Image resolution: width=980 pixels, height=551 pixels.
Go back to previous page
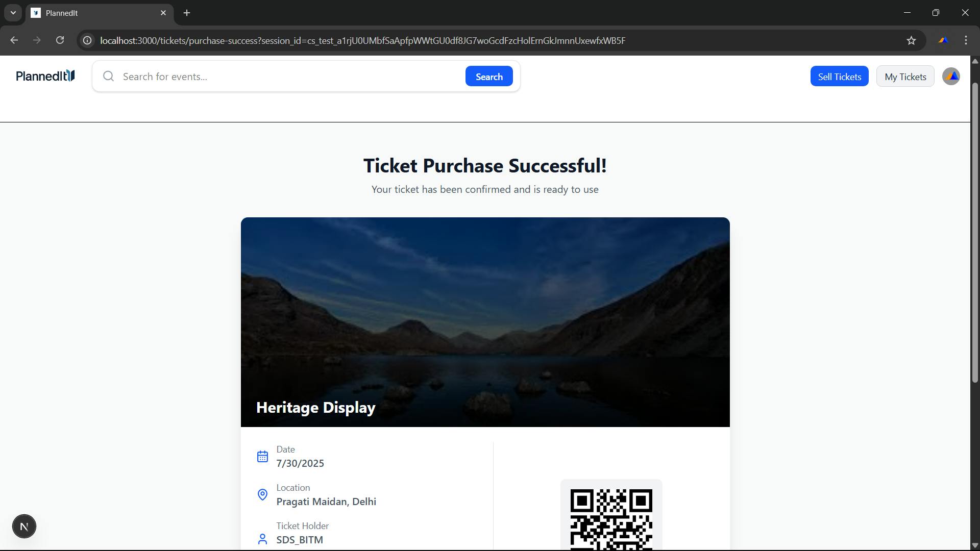tap(14, 40)
